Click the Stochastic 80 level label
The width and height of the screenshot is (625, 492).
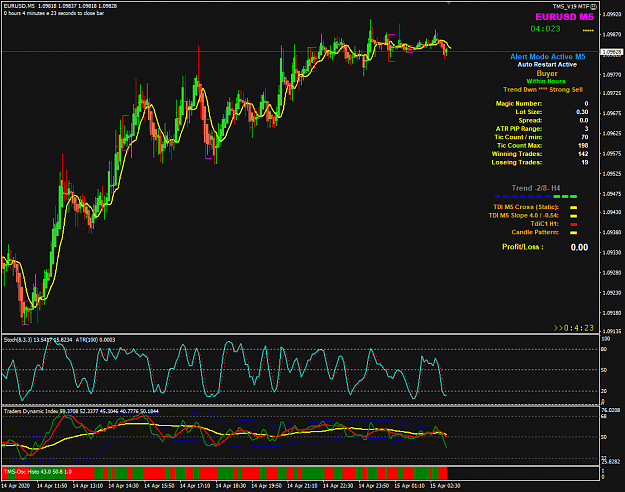(604, 349)
